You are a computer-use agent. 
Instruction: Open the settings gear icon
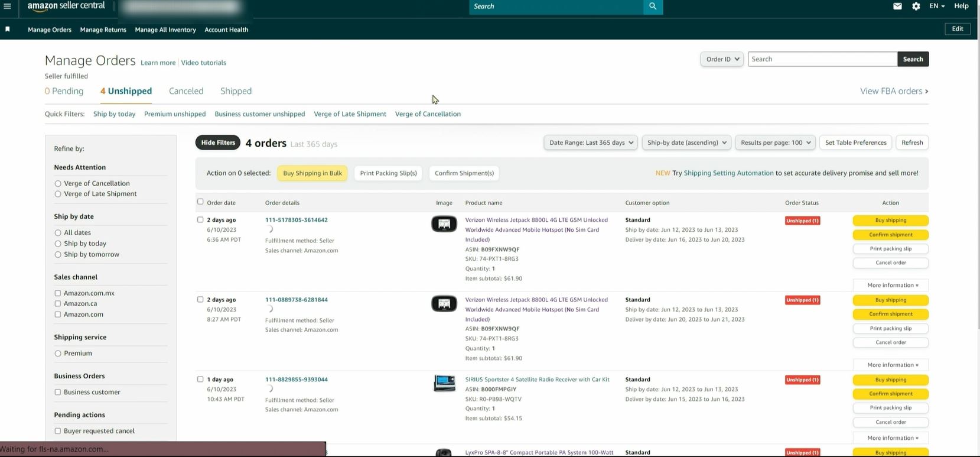tap(916, 6)
